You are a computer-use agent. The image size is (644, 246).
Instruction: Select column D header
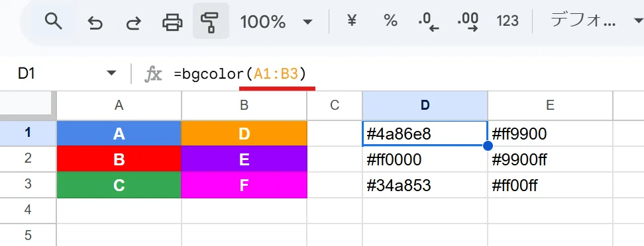coord(425,105)
